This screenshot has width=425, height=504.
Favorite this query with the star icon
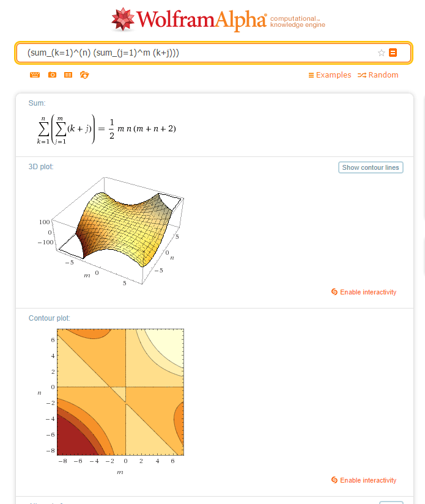[x=381, y=53]
